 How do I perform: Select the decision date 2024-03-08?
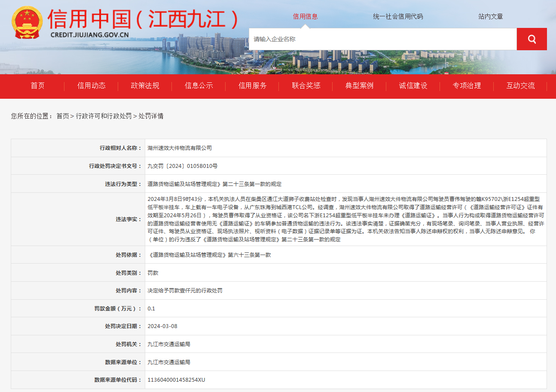(x=162, y=326)
